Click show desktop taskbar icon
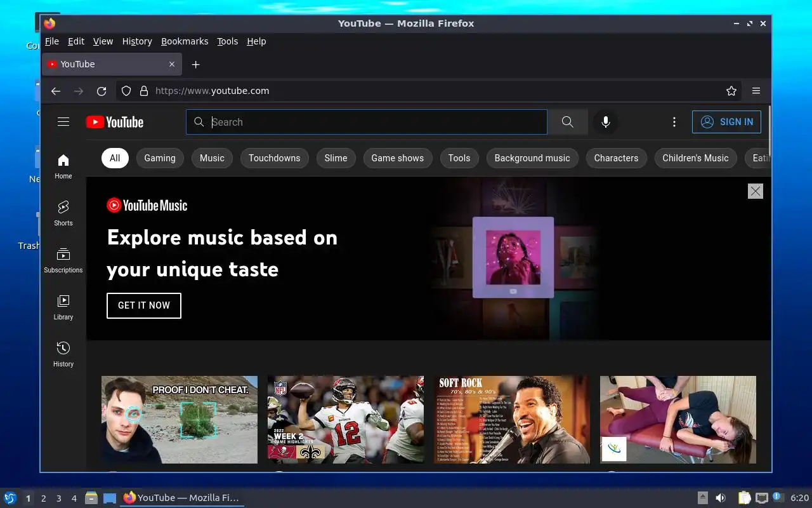This screenshot has width=812, height=508. [110, 498]
